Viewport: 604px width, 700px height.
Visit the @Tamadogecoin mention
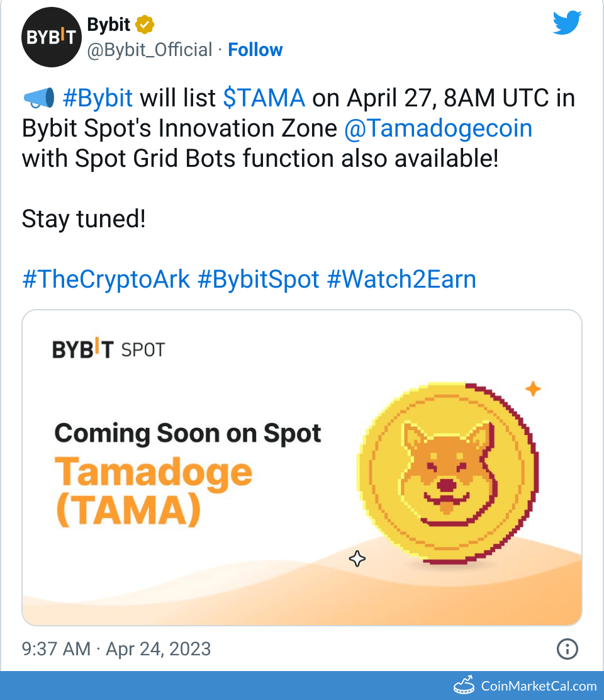pyautogui.click(x=438, y=128)
